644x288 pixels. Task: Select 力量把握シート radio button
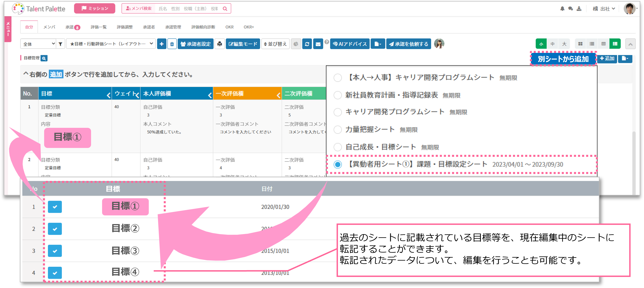[338, 129]
